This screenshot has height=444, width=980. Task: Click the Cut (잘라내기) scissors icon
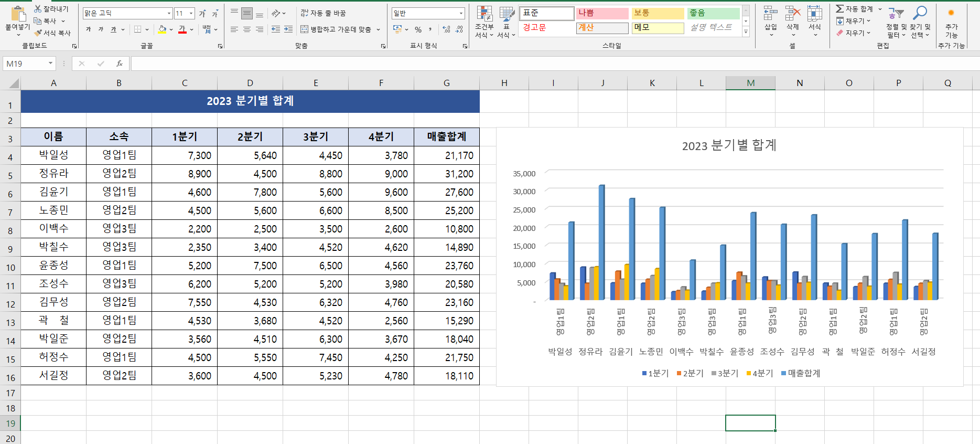click(38, 9)
